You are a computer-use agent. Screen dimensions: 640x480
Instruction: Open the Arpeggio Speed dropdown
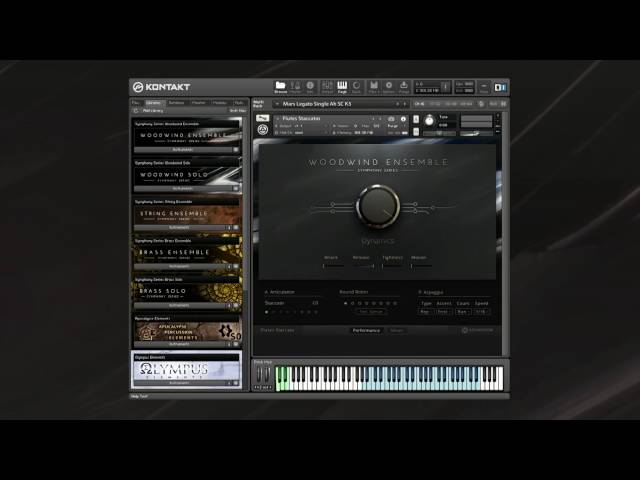coord(482,312)
